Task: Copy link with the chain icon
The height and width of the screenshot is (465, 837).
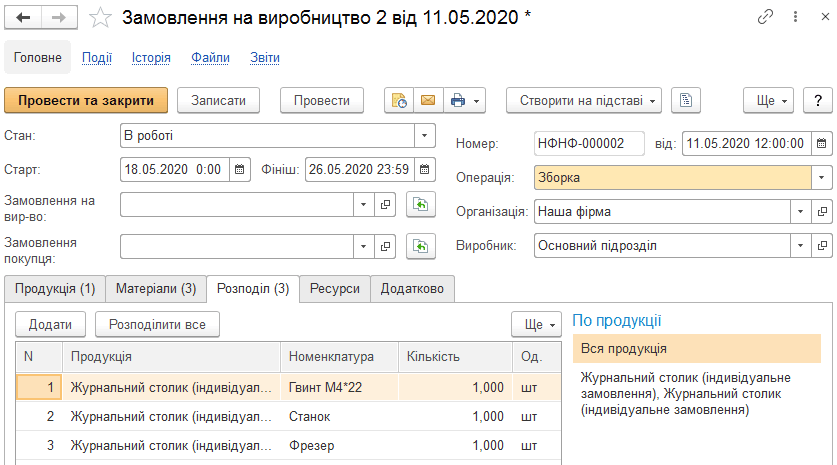Action: [765, 17]
